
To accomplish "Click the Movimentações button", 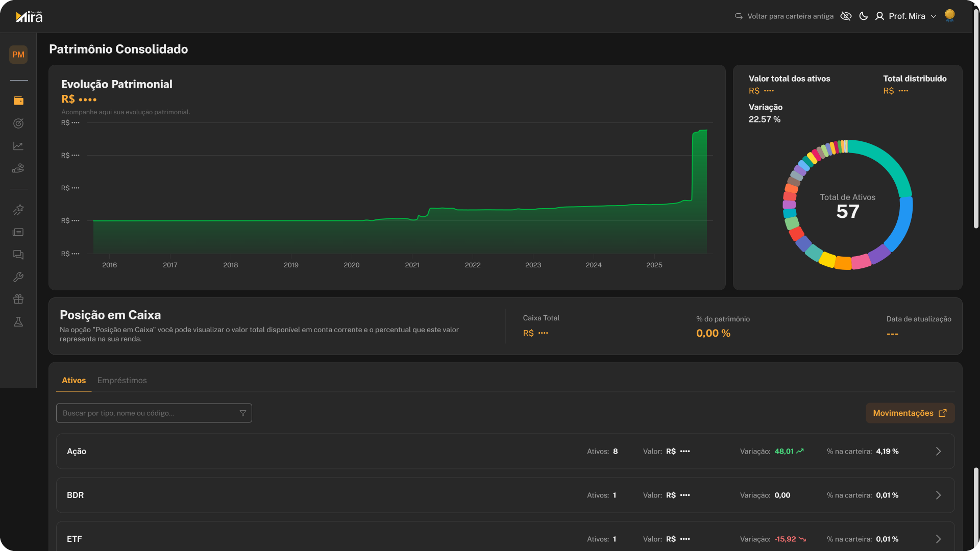I will click(x=910, y=413).
